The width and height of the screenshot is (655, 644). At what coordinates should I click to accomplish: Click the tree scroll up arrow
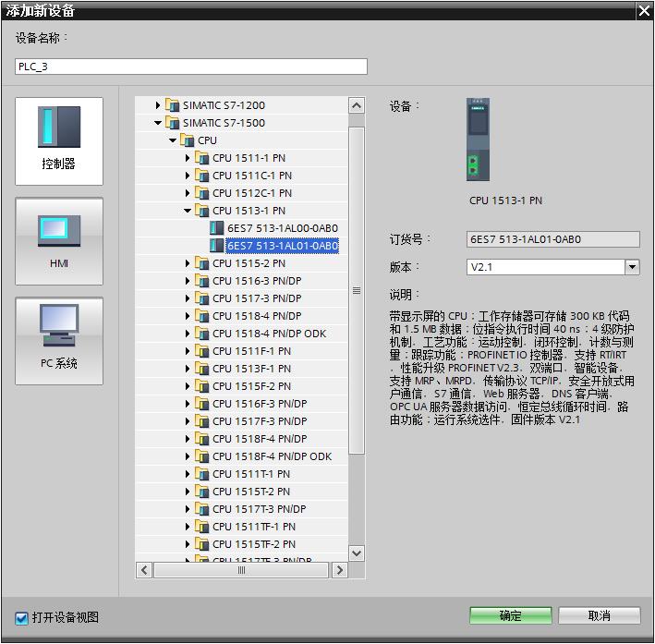357,105
